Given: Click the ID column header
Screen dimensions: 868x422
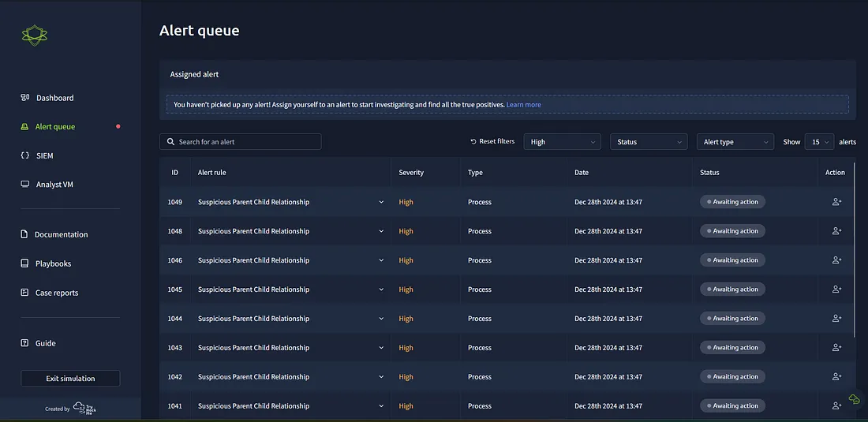Looking at the screenshot, I should pyautogui.click(x=175, y=173).
